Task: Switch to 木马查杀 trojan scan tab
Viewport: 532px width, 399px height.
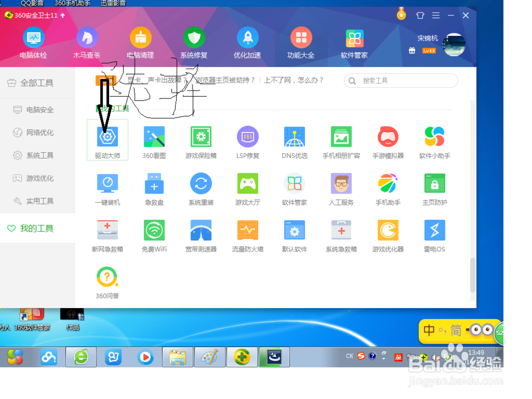Action: point(87,43)
